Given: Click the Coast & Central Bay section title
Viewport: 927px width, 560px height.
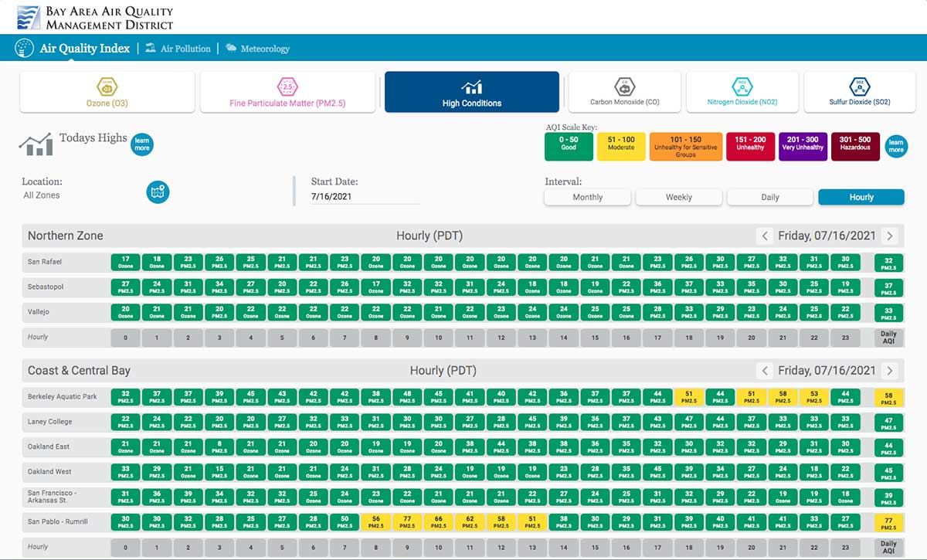Looking at the screenshot, I should point(79,371).
